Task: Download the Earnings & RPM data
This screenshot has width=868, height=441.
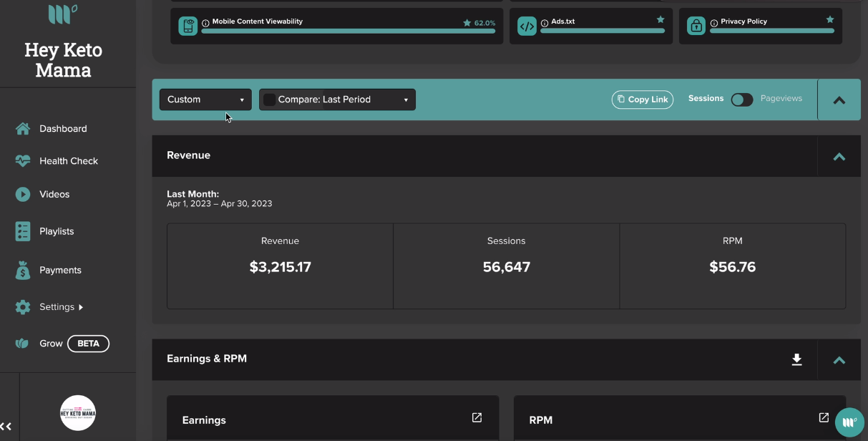Action: [x=796, y=359]
